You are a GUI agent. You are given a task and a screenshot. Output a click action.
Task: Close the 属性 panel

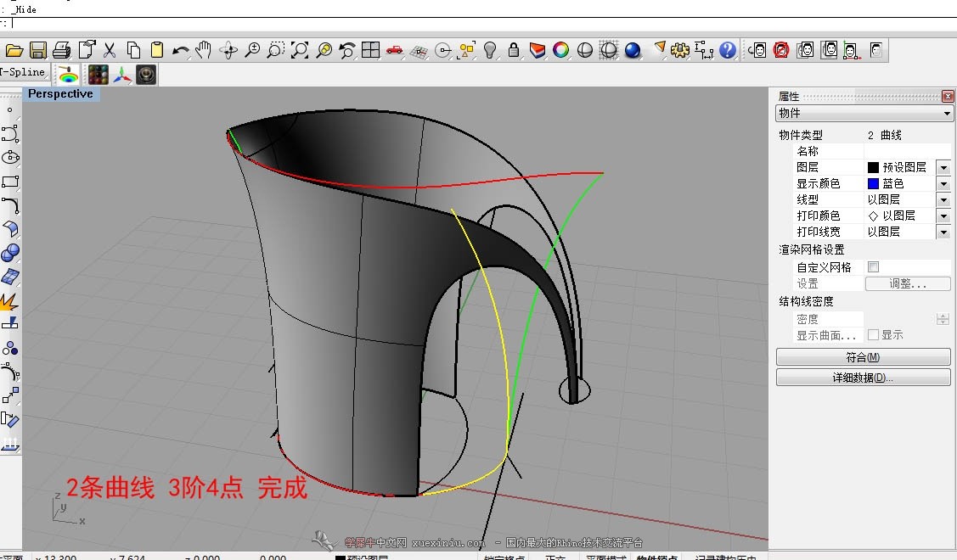pos(948,97)
